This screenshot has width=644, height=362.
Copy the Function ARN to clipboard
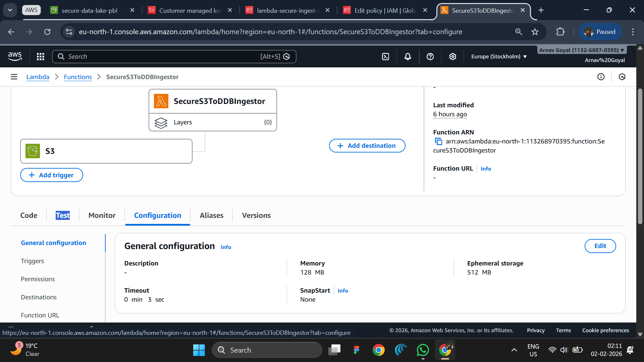click(438, 141)
